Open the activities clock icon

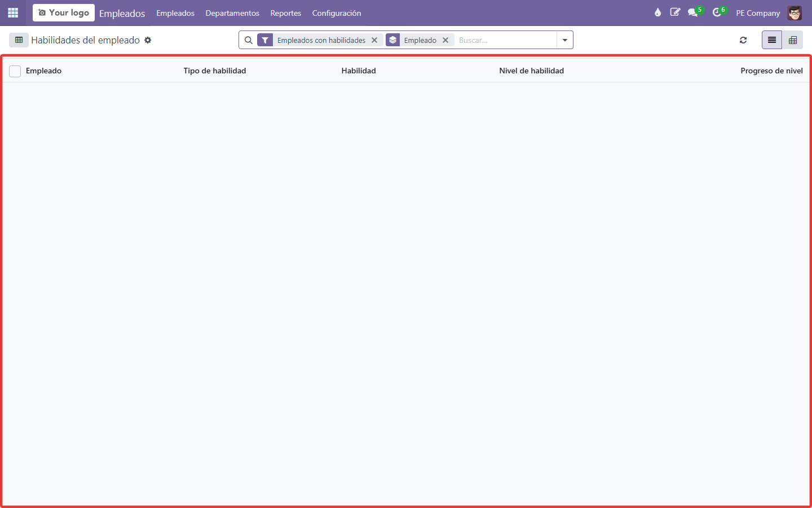pyautogui.click(x=717, y=12)
